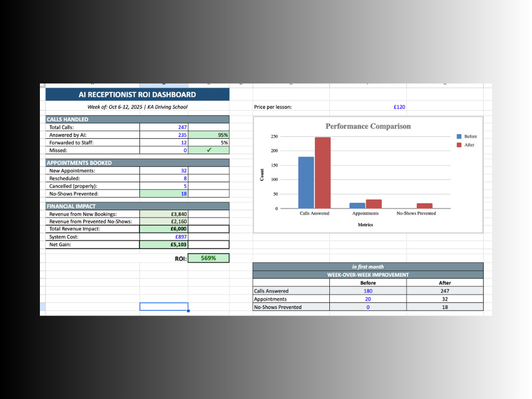Select the No-Shows Prevented Before value 0 in the improvement table
Screen dimensions: 532x399
368,307
